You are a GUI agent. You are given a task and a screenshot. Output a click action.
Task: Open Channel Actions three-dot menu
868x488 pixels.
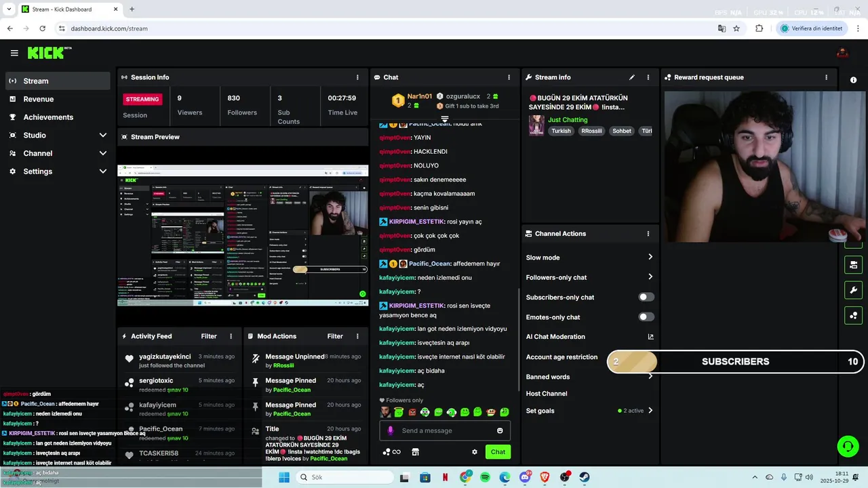(648, 234)
